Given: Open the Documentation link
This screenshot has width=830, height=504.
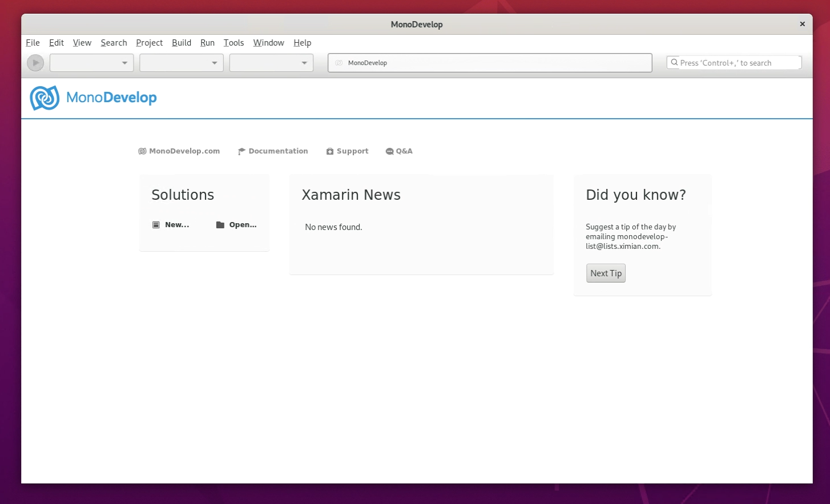Looking at the screenshot, I should (279, 151).
